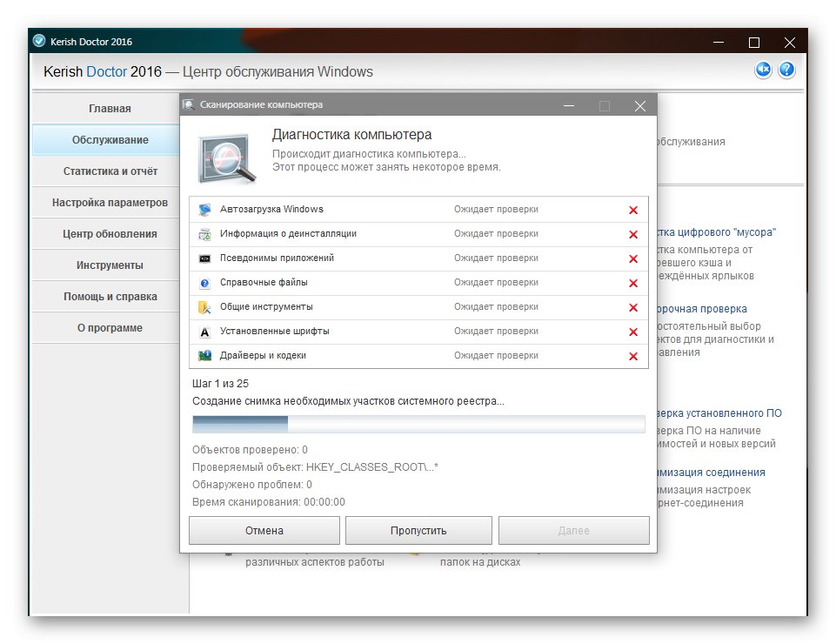
Task: Click the Справочные файлы label
Action: 264,282
